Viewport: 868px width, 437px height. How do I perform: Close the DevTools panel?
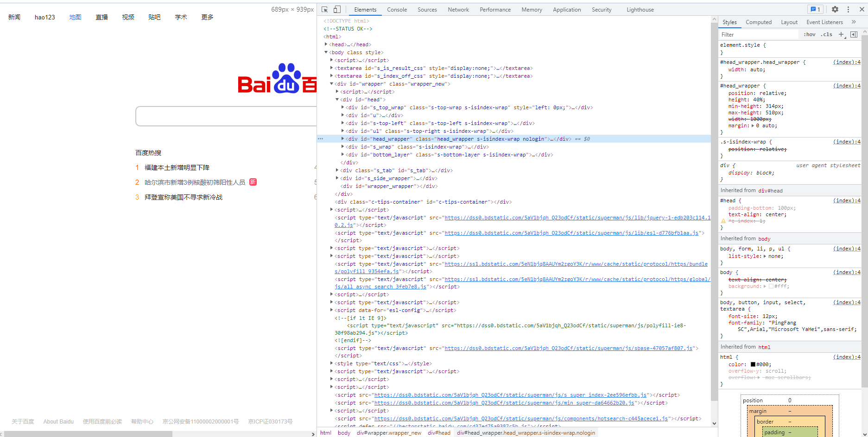pyautogui.click(x=862, y=9)
